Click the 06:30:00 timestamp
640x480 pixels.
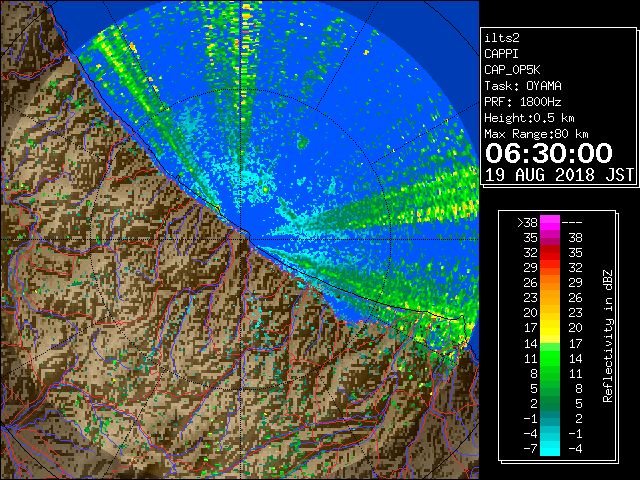click(549, 153)
